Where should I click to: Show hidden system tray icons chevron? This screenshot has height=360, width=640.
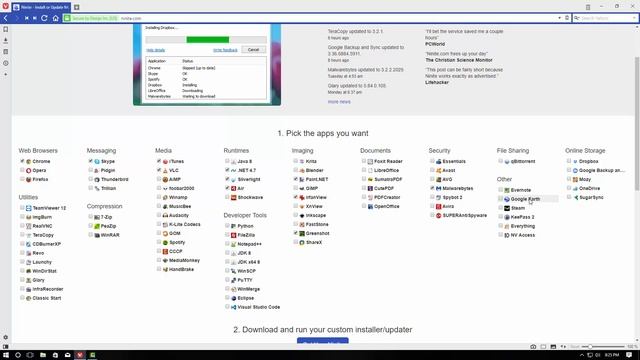[x=582, y=355]
